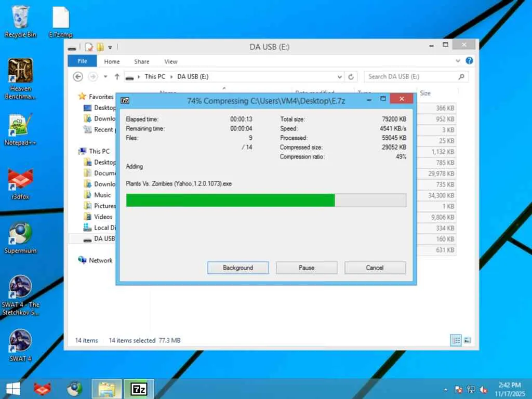Open the File ribbon tab
This screenshot has height=399, width=532.
[82, 61]
